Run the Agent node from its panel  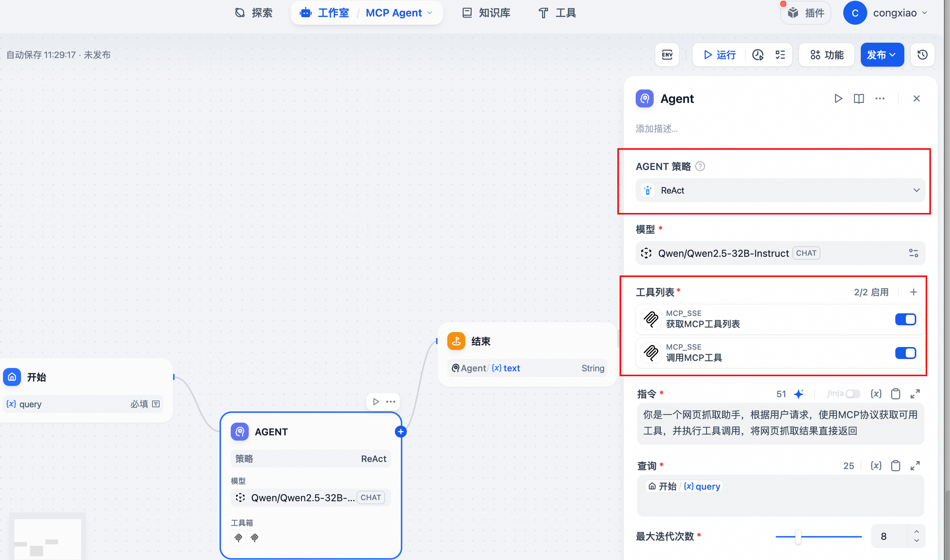tap(838, 98)
